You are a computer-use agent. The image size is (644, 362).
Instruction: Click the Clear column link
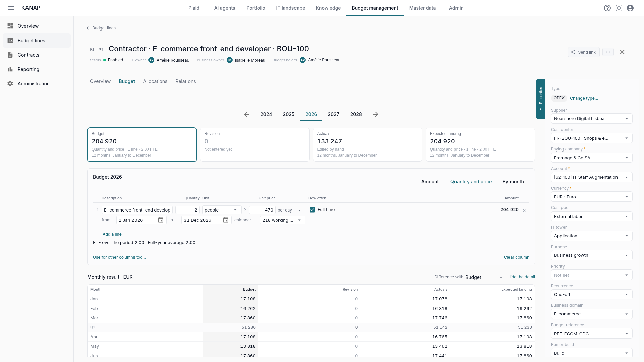[517, 257]
